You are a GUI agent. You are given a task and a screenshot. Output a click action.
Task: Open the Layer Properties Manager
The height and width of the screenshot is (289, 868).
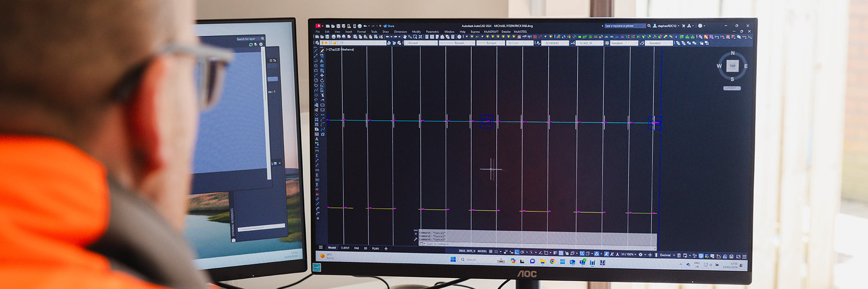317,43
